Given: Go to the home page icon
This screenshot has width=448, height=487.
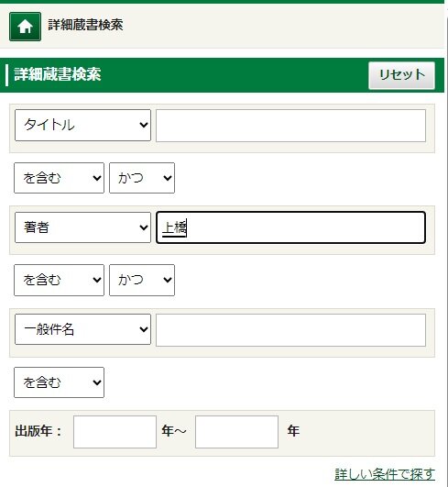Looking at the screenshot, I should (x=25, y=27).
